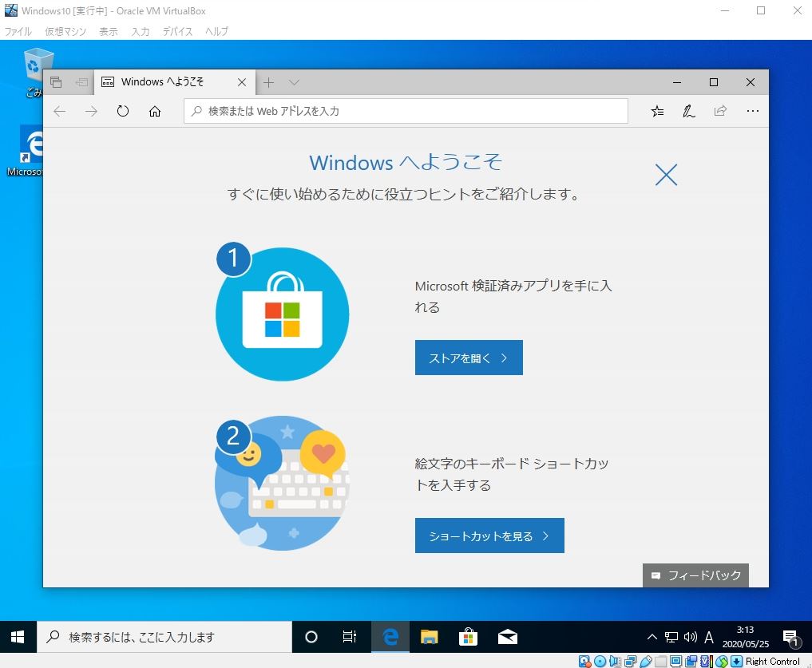The height and width of the screenshot is (668, 812).
Task: Click the ストアを開く button
Action: click(469, 358)
